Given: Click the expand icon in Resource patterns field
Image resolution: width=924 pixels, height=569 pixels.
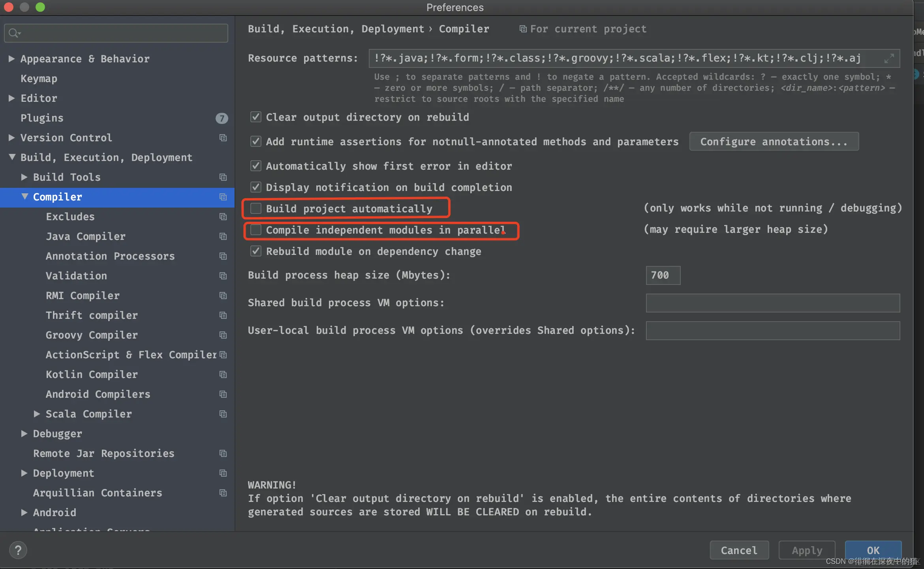Looking at the screenshot, I should (x=889, y=58).
